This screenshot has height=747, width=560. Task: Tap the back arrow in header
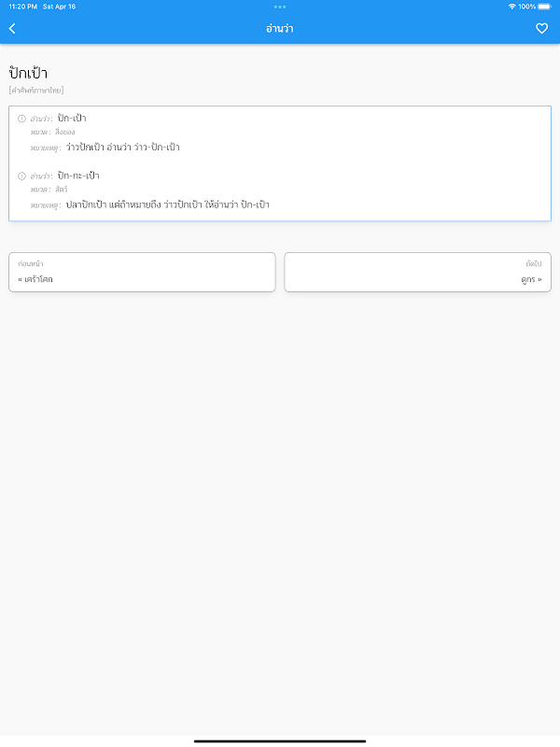12,29
